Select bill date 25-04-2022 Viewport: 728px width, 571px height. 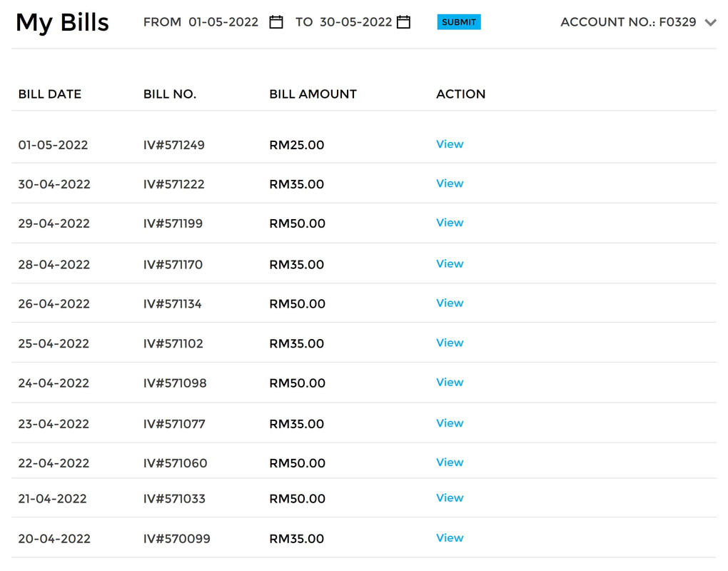click(x=54, y=343)
